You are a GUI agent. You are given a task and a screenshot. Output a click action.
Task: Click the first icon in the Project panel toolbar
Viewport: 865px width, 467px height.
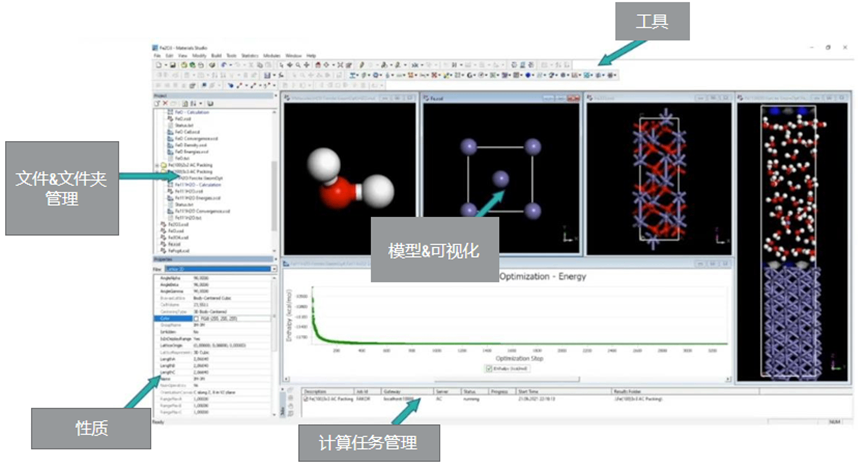157,103
